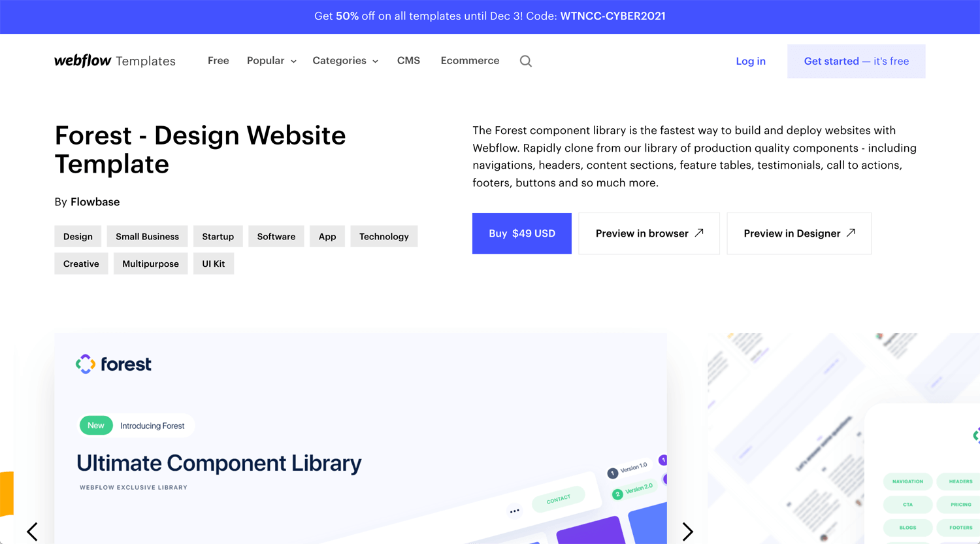Open the Ultimate Component Library preview image
Viewport: 980px width, 544px height.
[x=361, y=438]
